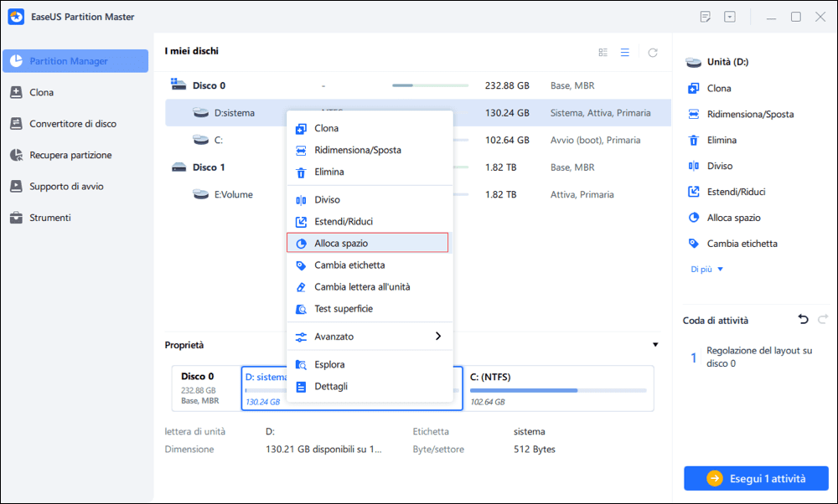Click Elimina trash icon in right panel

pyautogui.click(x=694, y=141)
